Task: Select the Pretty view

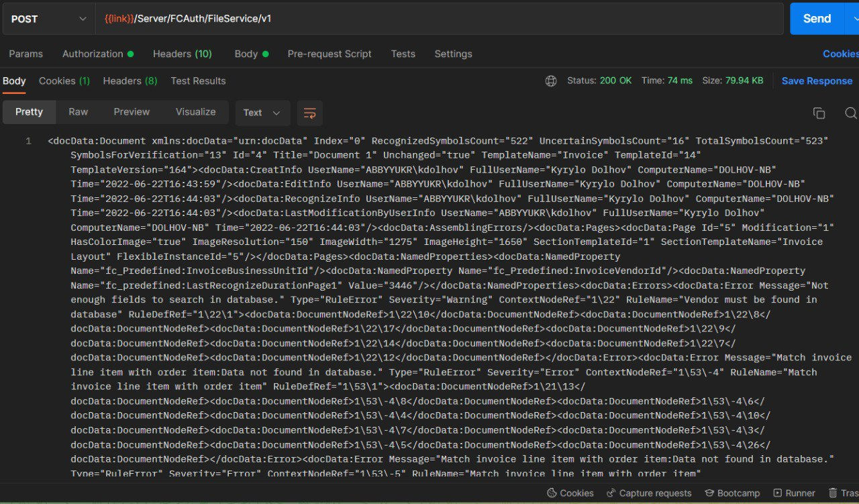Action: [x=29, y=112]
